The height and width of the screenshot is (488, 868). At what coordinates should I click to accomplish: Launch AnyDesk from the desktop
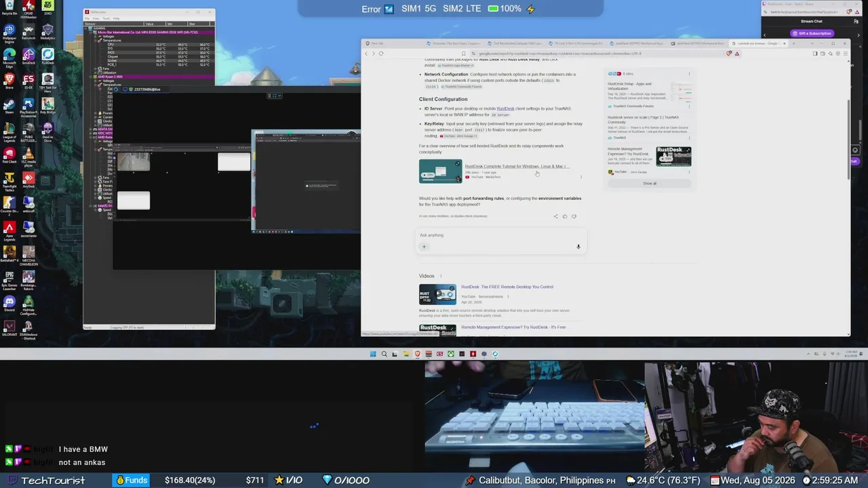28,181
